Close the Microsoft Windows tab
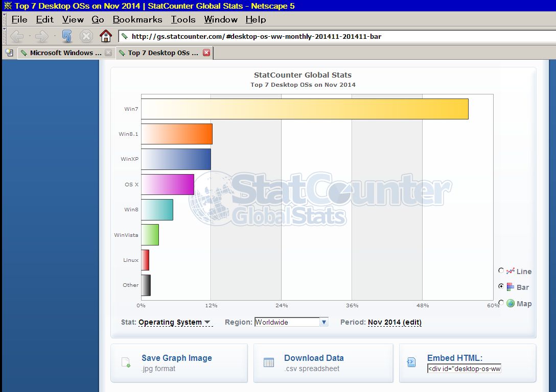556x392 pixels. click(x=108, y=53)
